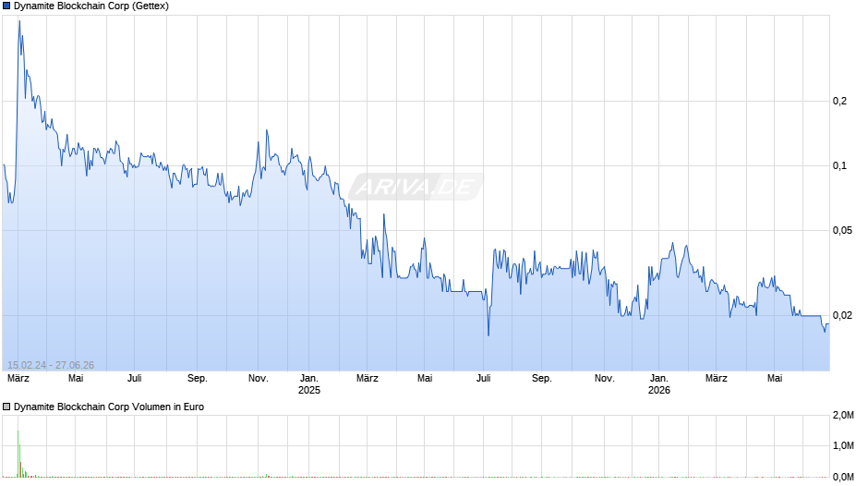Screen dimensions: 868x486
Task: Click the first 'Nov.' axis label after Sep. 2024
Action: pyautogui.click(x=258, y=378)
